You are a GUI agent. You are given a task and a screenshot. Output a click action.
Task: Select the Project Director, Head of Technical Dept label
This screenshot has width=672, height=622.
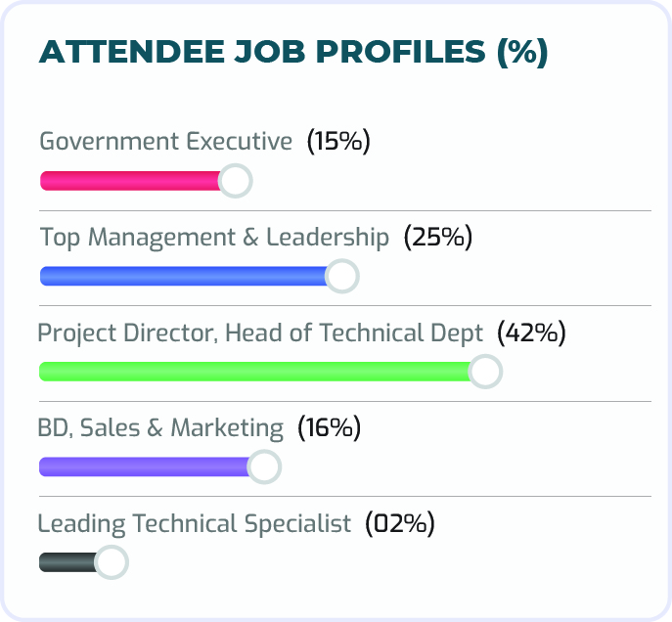pyautogui.click(x=260, y=333)
